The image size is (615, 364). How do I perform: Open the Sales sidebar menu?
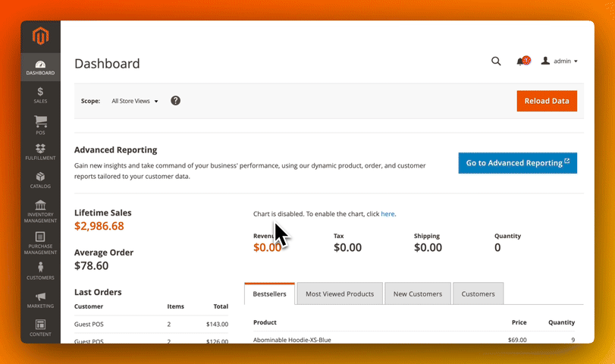[40, 95]
